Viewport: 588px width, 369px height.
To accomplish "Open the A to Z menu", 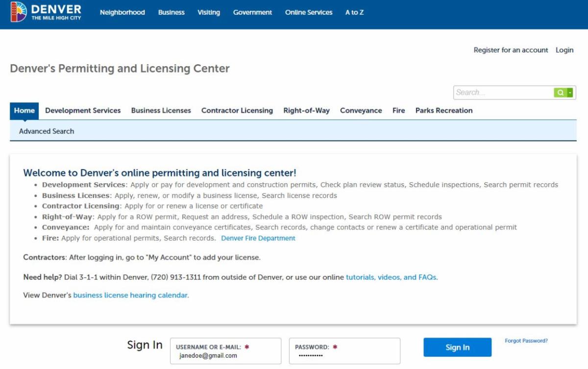I will pyautogui.click(x=354, y=12).
